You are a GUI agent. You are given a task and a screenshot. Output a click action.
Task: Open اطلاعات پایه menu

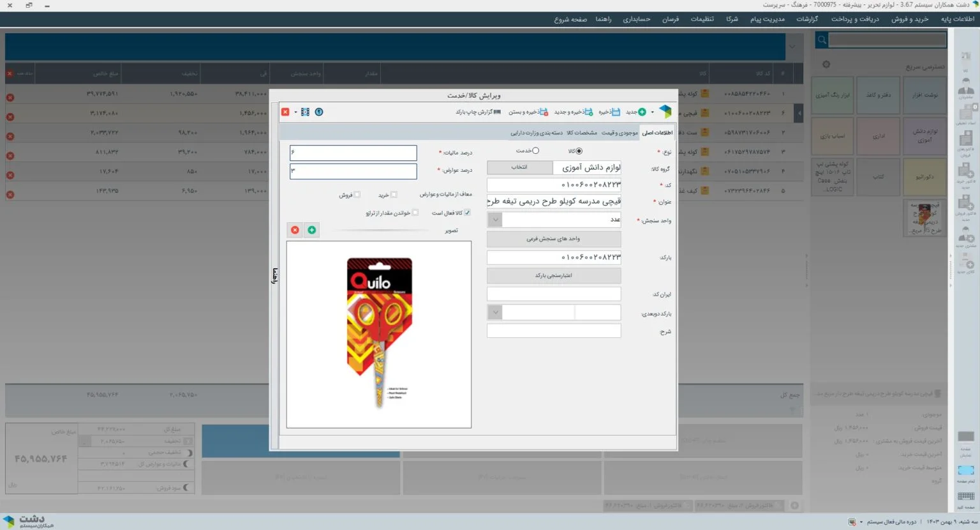click(958, 19)
